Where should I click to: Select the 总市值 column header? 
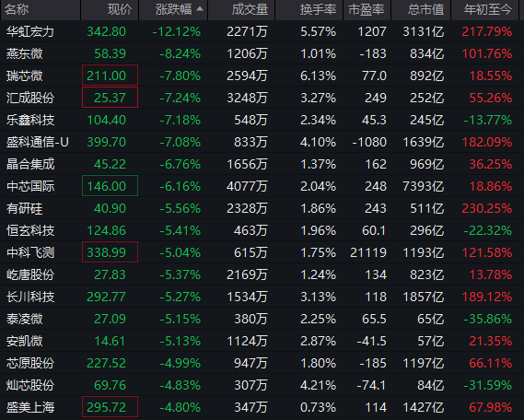[426, 10]
